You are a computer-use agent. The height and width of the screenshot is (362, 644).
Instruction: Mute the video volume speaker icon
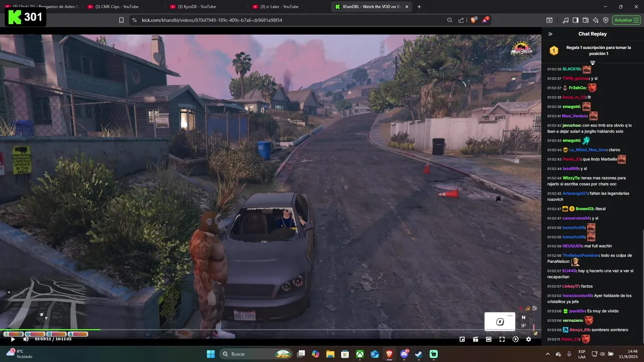(x=26, y=339)
